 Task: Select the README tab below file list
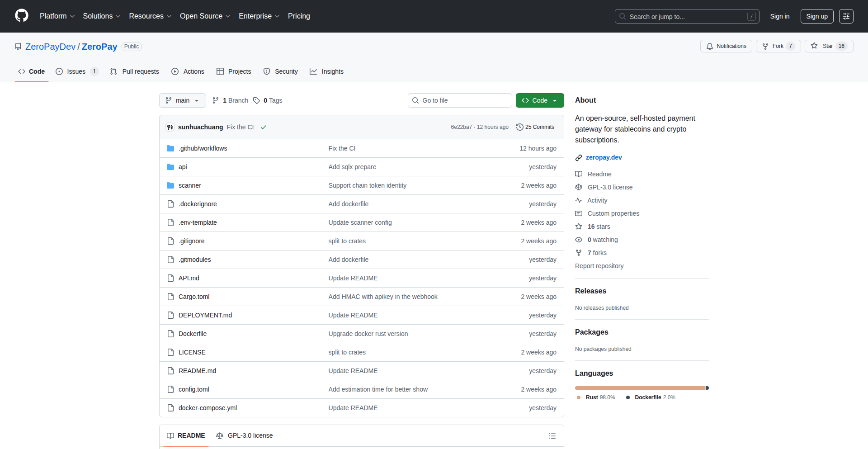186,435
